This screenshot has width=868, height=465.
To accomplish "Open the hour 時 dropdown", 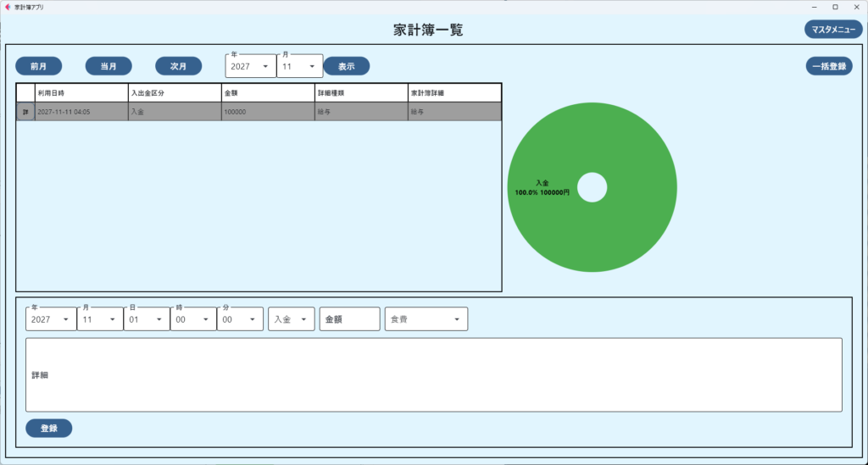I will pos(192,319).
